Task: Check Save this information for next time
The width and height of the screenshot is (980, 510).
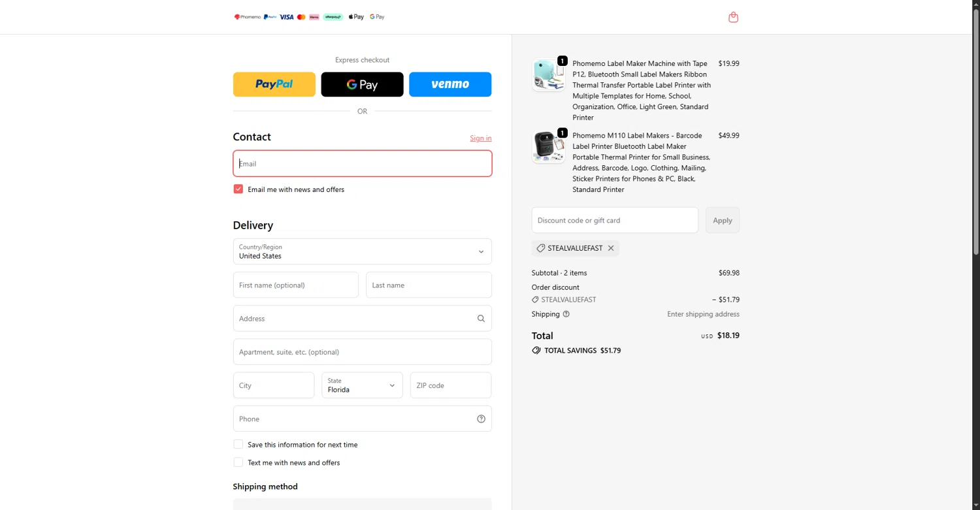Action: 238,445
